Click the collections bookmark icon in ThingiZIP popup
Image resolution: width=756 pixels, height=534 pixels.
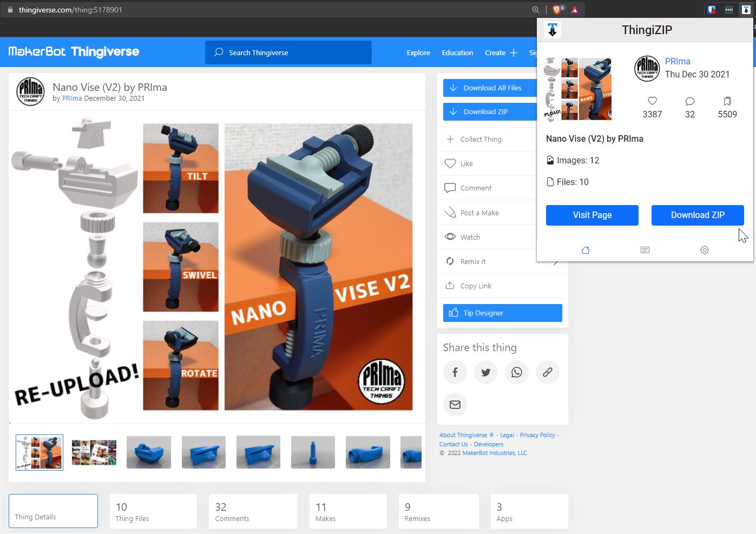pos(727,101)
